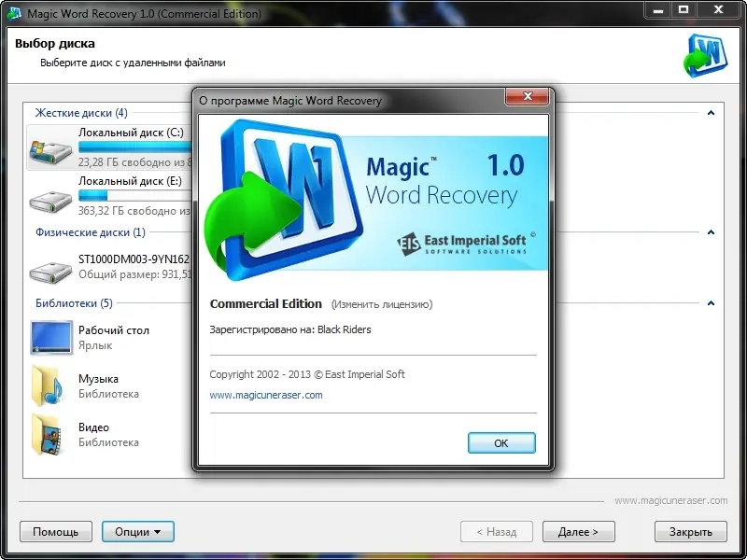747x560 pixels.
Task: Confirm the About dialog with OK
Action: pos(501,442)
